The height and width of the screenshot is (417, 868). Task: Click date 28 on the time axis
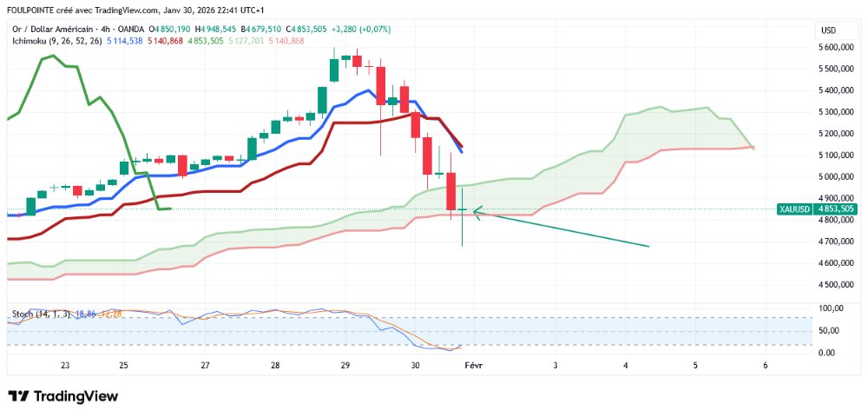[275, 366]
